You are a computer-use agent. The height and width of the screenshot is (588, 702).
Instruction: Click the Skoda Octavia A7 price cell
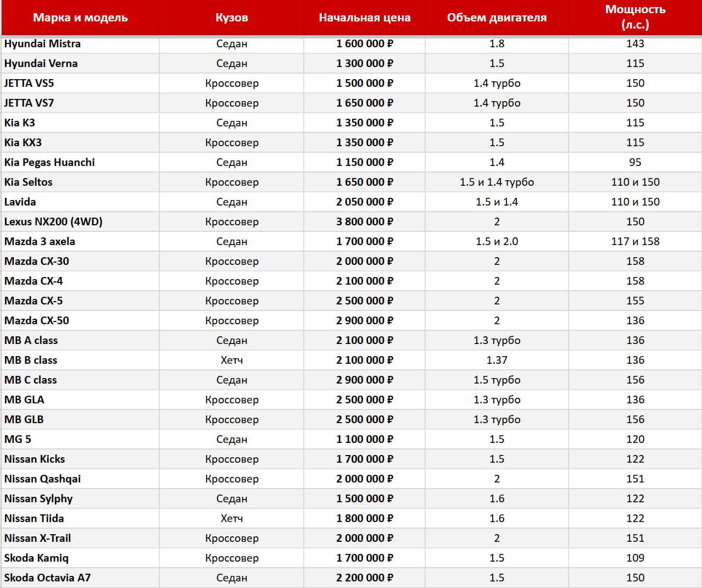[364, 578]
